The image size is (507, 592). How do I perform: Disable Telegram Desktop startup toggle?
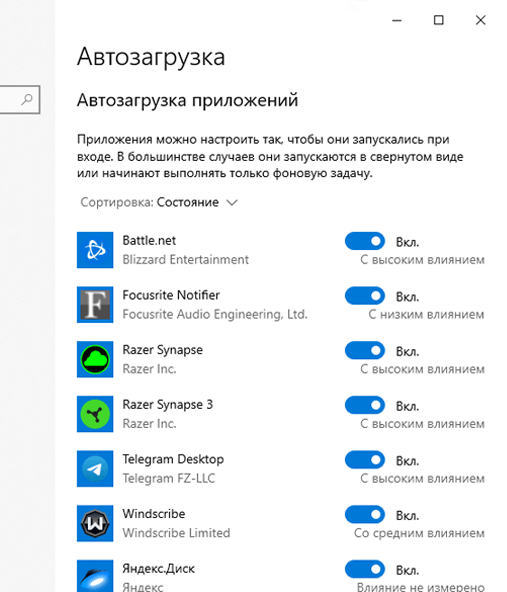(x=365, y=460)
